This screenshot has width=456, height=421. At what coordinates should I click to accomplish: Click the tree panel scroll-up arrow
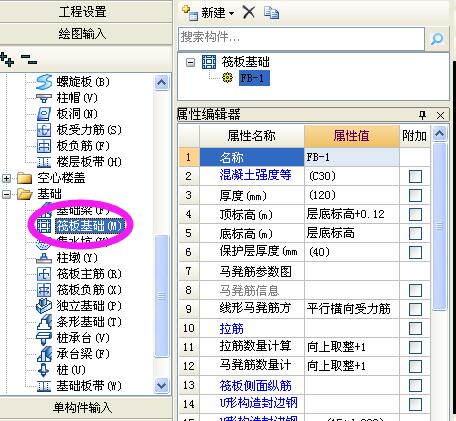(162, 82)
